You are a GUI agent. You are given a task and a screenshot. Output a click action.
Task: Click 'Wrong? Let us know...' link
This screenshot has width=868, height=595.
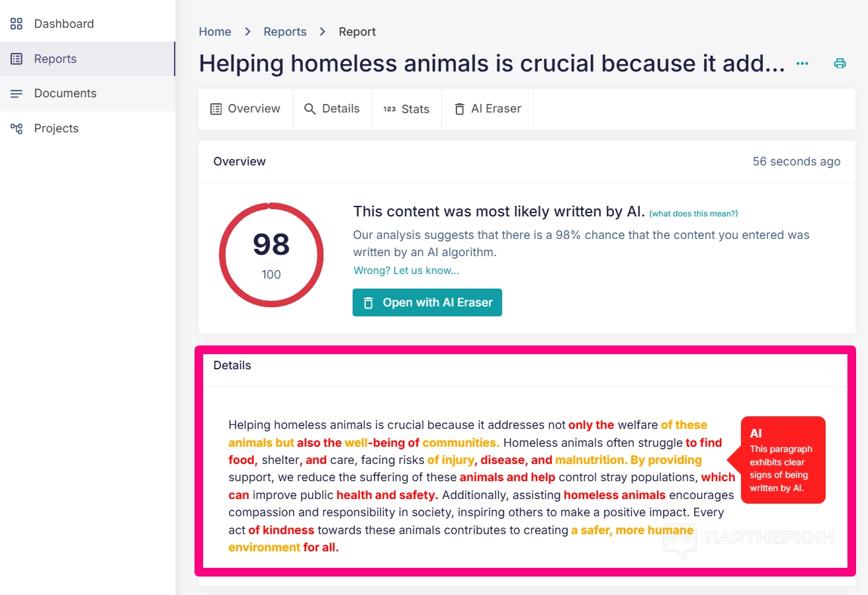click(x=406, y=271)
